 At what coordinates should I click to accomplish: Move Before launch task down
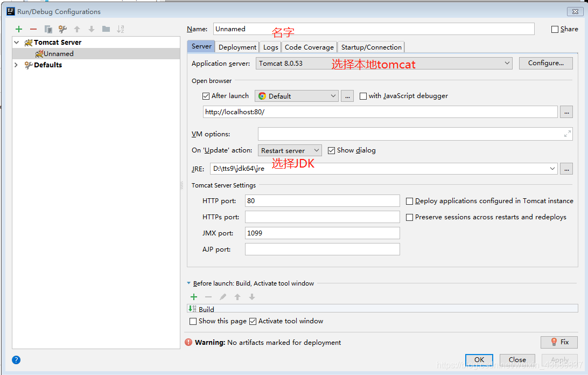252,297
